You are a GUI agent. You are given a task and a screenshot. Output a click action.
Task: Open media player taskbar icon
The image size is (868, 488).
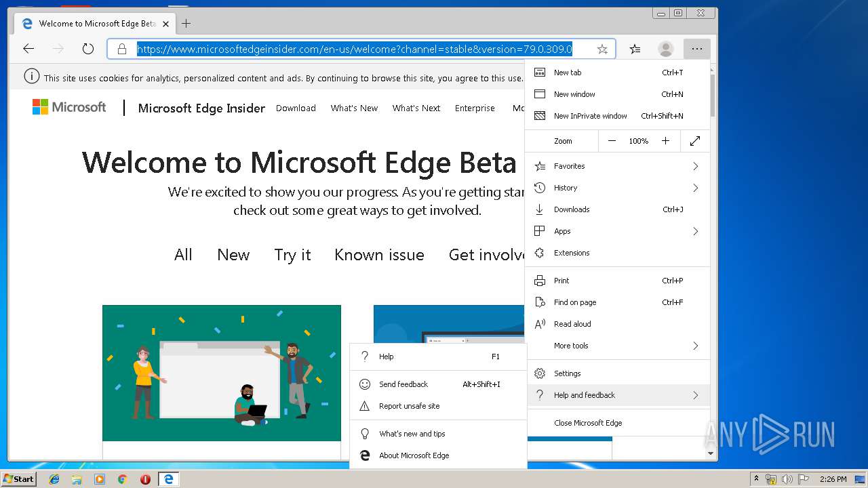[x=100, y=479]
